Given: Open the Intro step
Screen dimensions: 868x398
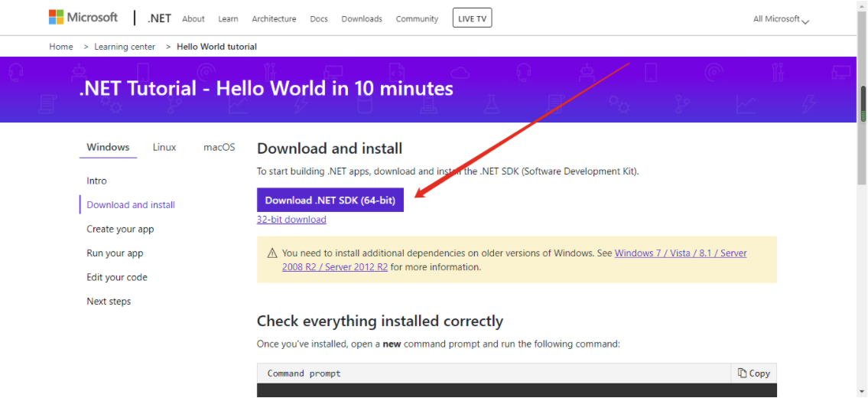Looking at the screenshot, I should pyautogui.click(x=97, y=181).
